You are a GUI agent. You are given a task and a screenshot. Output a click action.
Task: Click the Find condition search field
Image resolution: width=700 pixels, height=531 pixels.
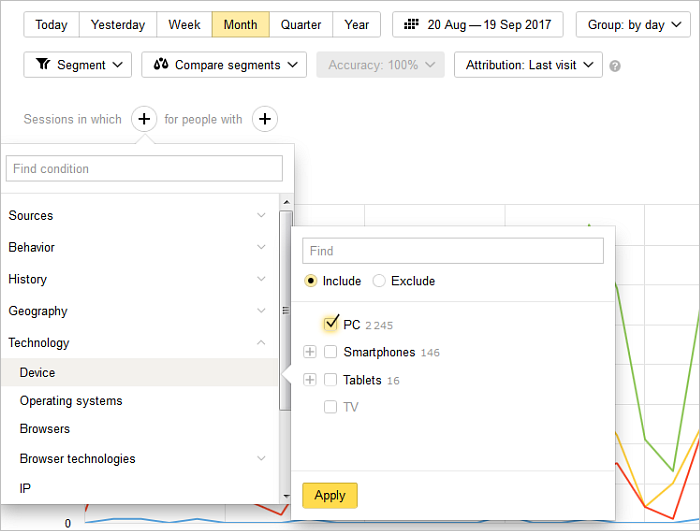click(x=144, y=169)
